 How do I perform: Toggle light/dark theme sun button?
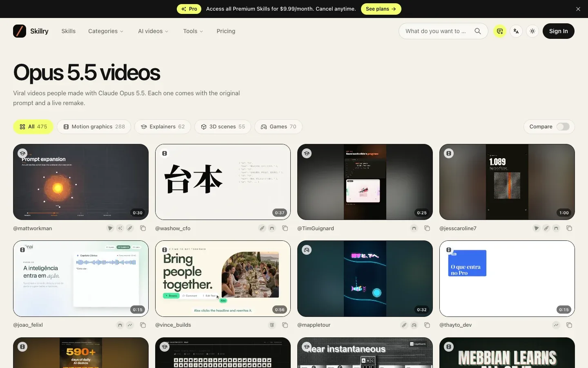click(x=532, y=31)
